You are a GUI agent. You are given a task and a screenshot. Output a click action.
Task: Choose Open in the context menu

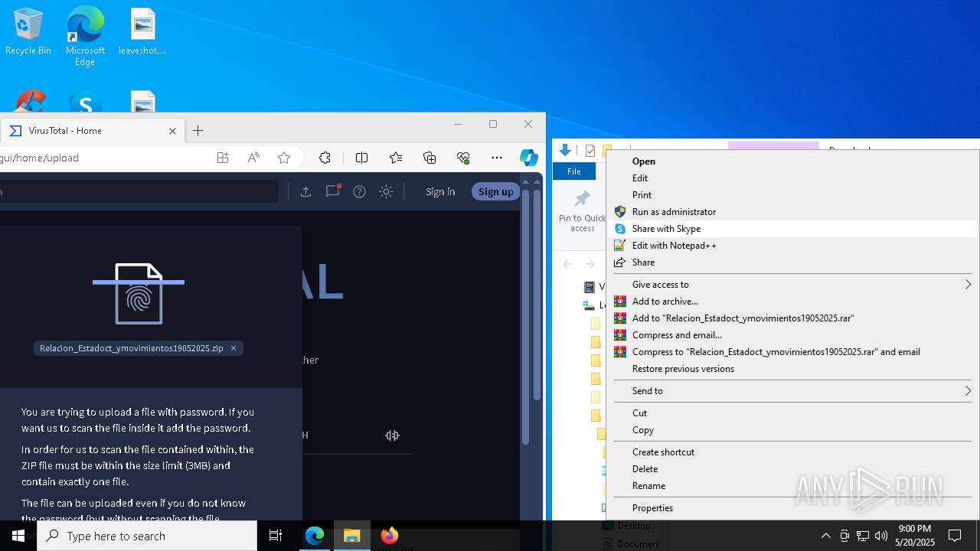[x=792, y=161]
